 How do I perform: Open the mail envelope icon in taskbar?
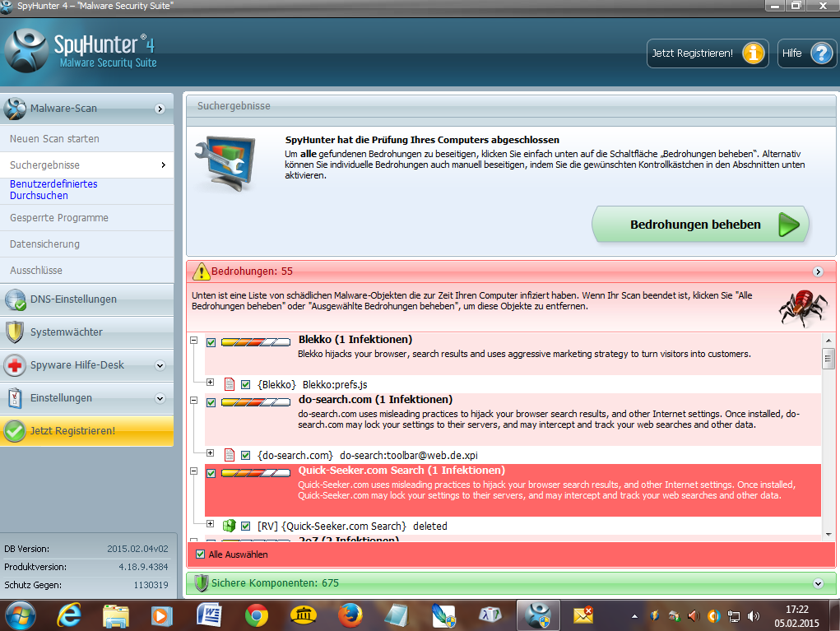click(x=582, y=615)
